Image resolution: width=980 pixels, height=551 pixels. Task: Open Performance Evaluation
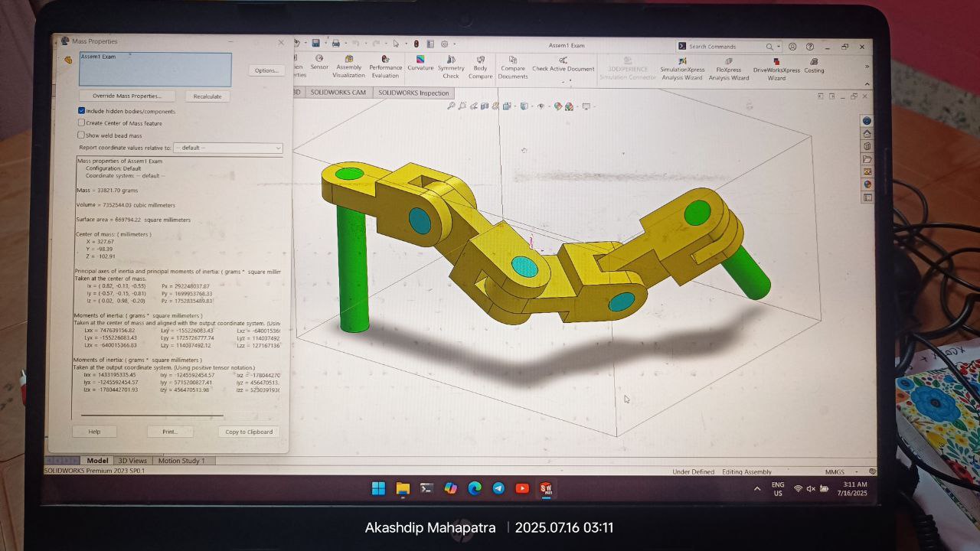pos(385,67)
